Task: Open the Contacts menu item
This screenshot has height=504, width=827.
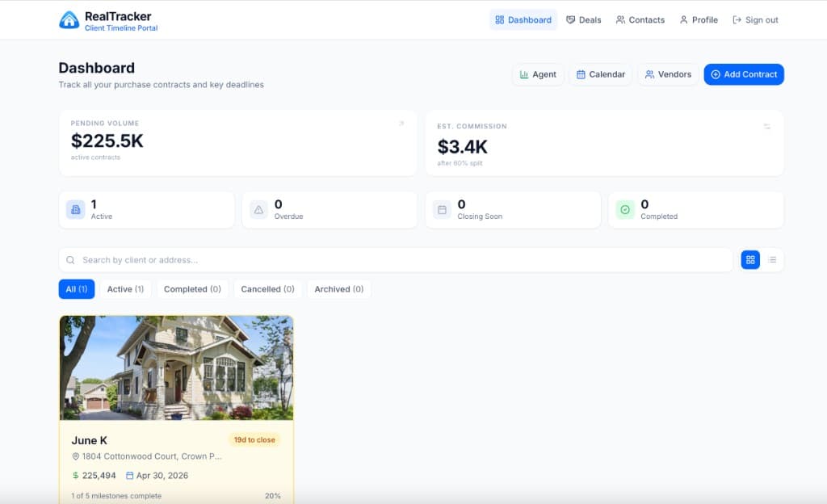Action: 640,19
